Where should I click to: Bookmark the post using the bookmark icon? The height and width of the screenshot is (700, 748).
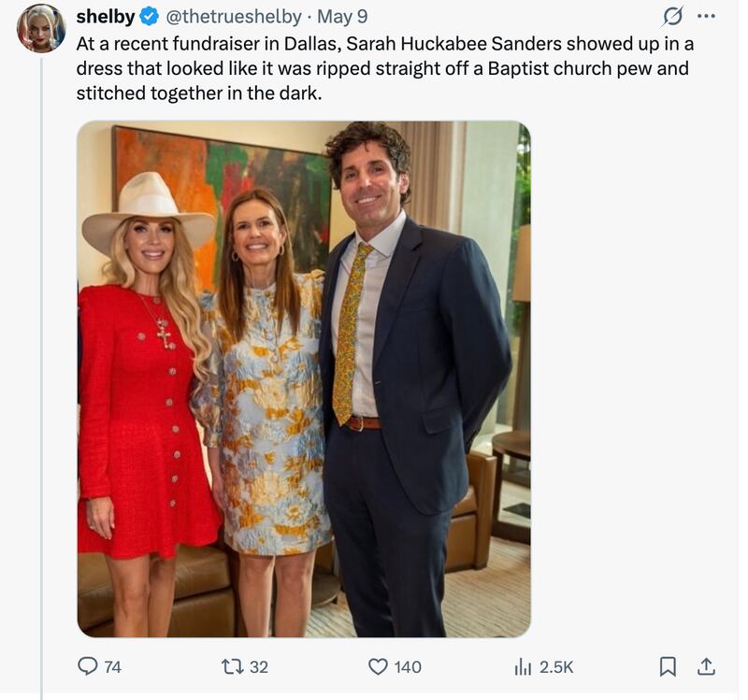point(669,666)
